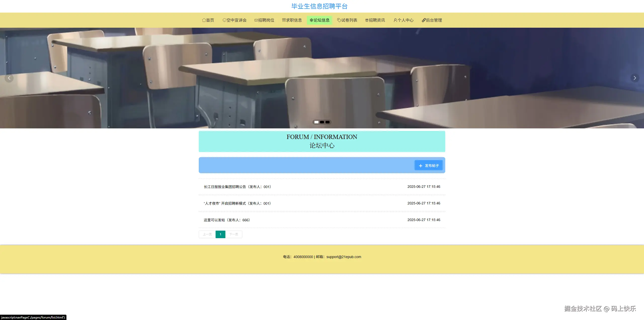
Task: Click the right carousel navigation chevron
Action: pyautogui.click(x=635, y=78)
